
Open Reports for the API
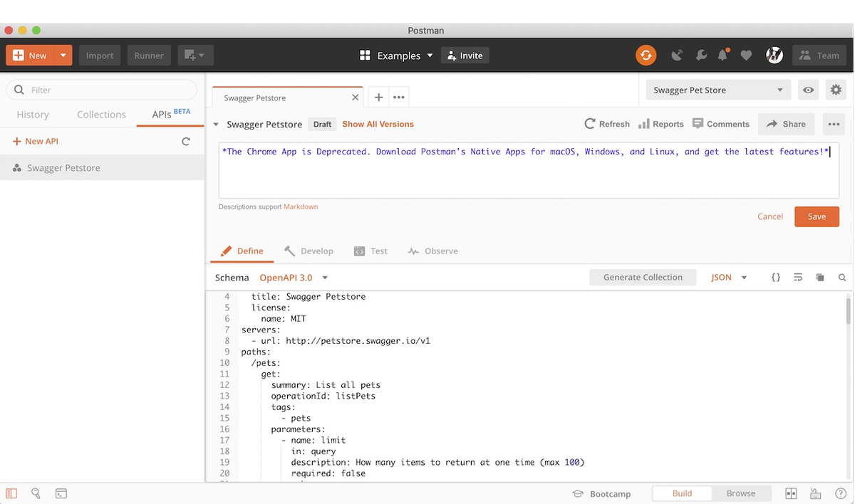660,124
